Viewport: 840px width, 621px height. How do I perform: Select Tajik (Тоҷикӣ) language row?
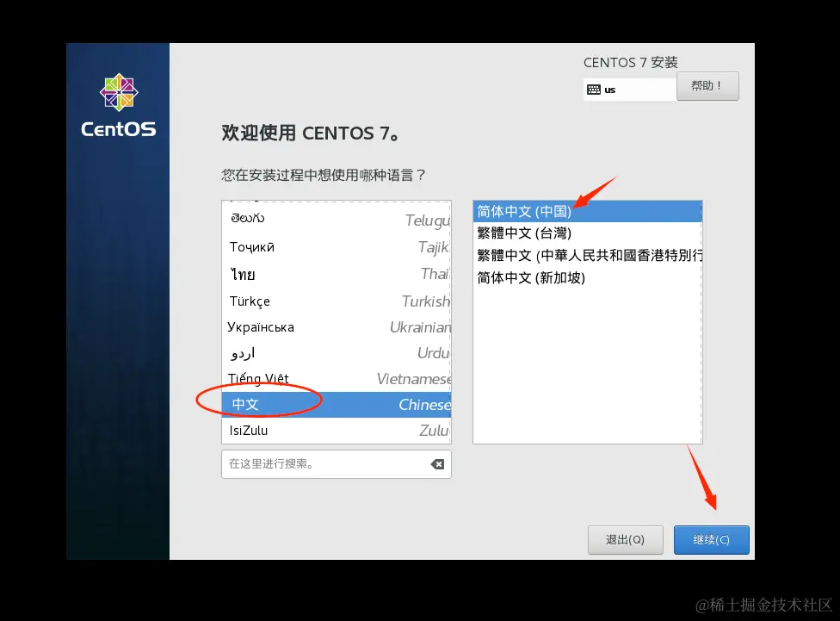coord(337,246)
